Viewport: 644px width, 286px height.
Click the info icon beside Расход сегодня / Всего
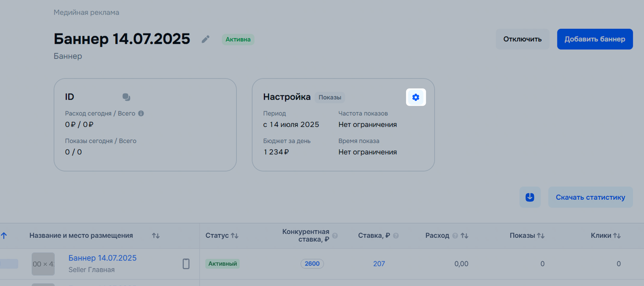click(x=141, y=113)
